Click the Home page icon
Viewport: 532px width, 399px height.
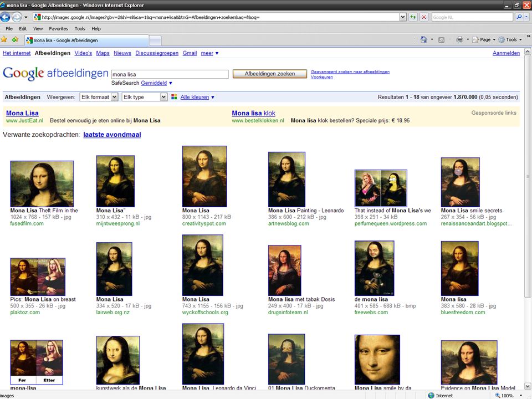[x=423, y=40]
